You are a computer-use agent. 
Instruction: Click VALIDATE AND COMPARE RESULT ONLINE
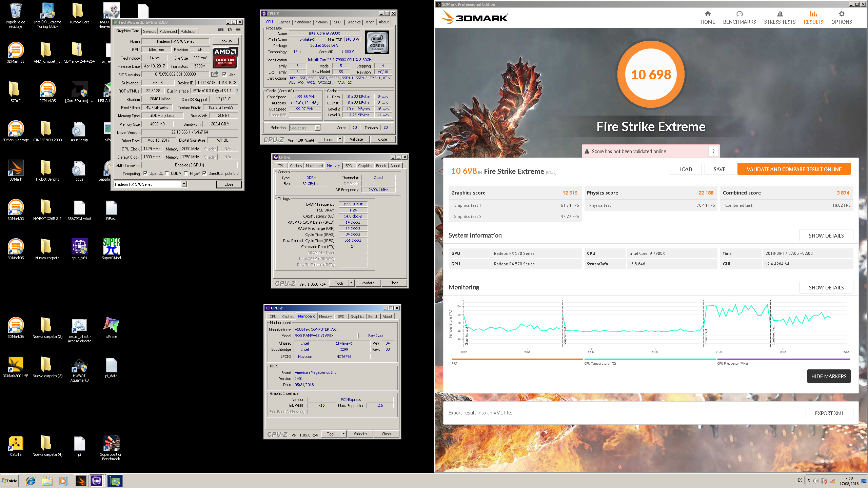[x=794, y=169]
